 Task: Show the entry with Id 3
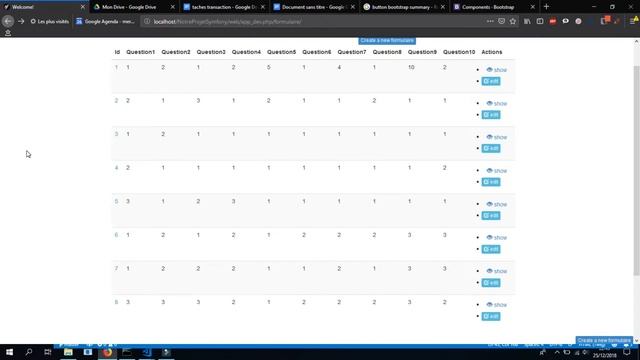[496, 137]
